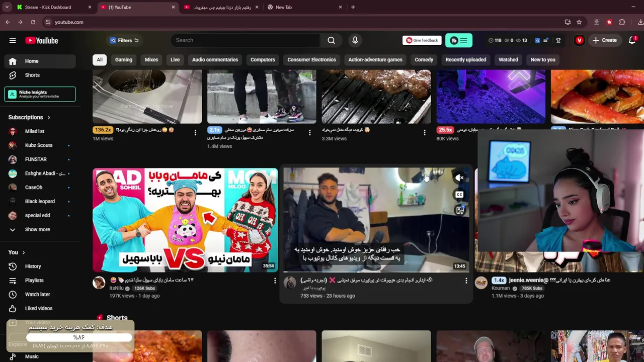Open ItsNilu channel avatar

[x=99, y=283]
